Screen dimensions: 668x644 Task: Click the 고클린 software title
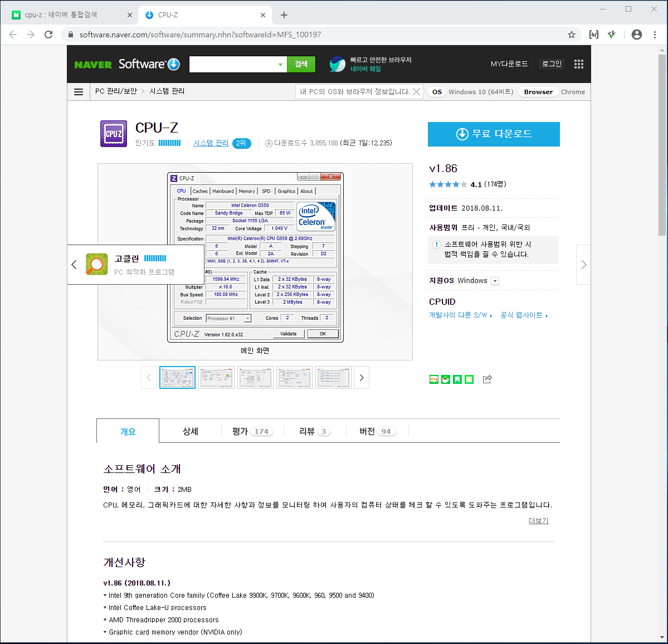(x=126, y=258)
